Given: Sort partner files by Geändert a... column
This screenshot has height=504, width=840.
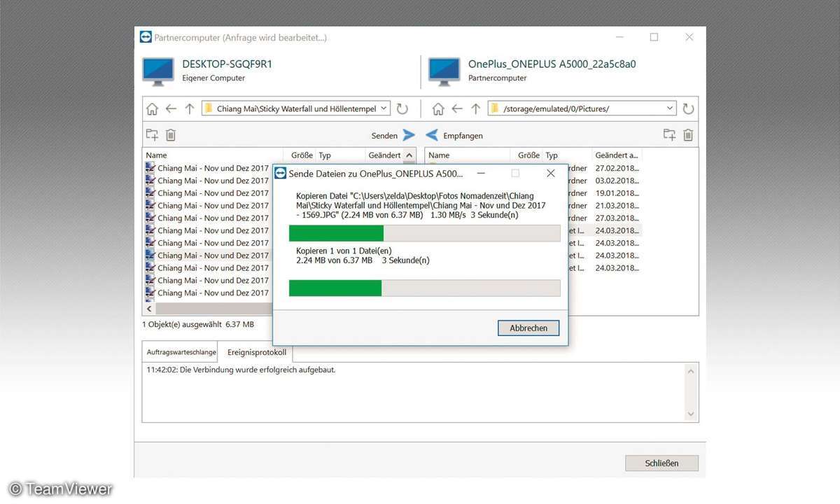Looking at the screenshot, I should point(617,155).
